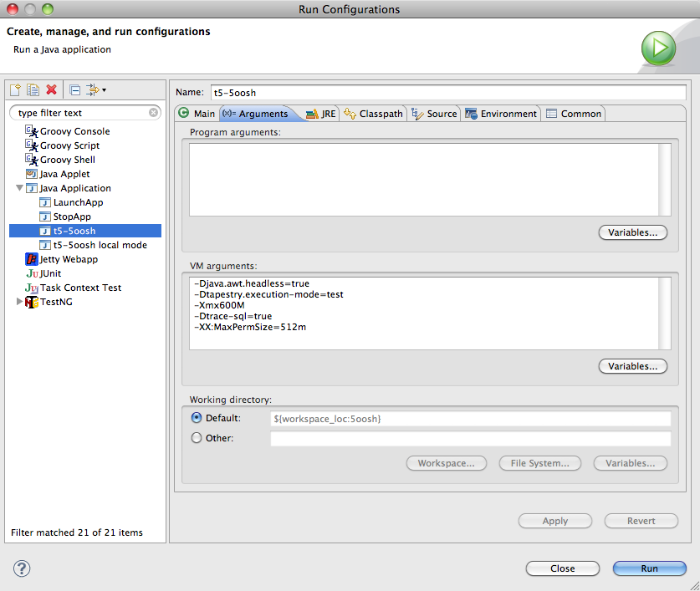Click Variables button under VM arguments
700x591 pixels.
(x=632, y=366)
